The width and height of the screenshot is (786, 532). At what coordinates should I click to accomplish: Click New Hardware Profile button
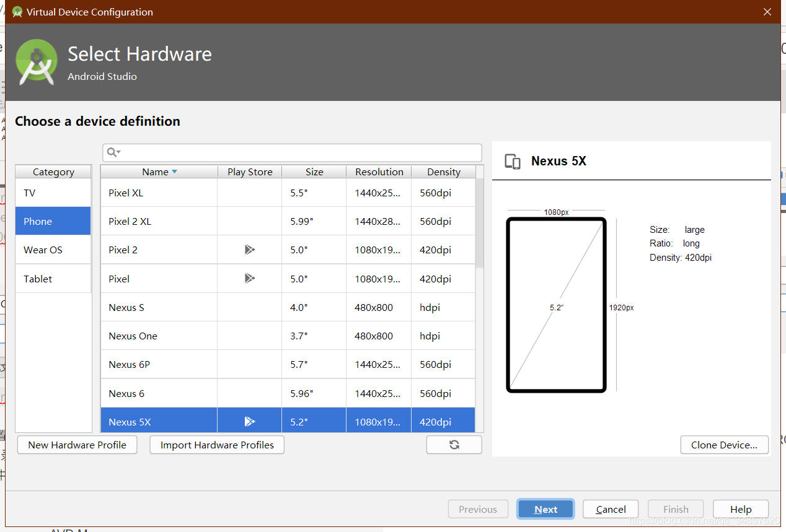(77, 445)
